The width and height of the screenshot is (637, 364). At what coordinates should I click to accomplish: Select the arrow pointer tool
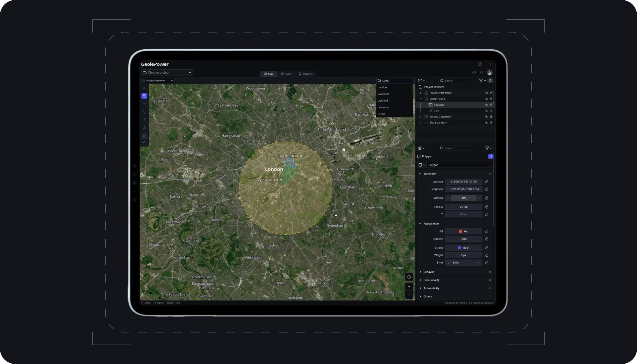tap(144, 89)
